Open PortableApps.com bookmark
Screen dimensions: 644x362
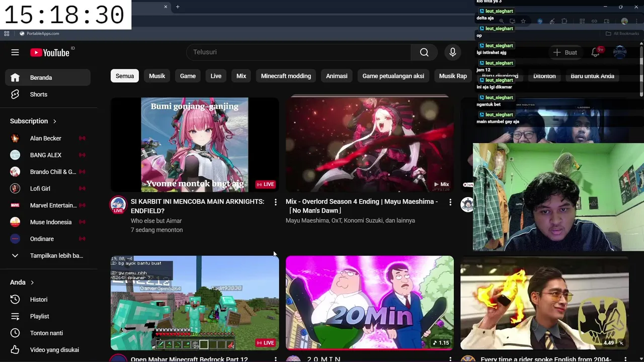pos(39,34)
